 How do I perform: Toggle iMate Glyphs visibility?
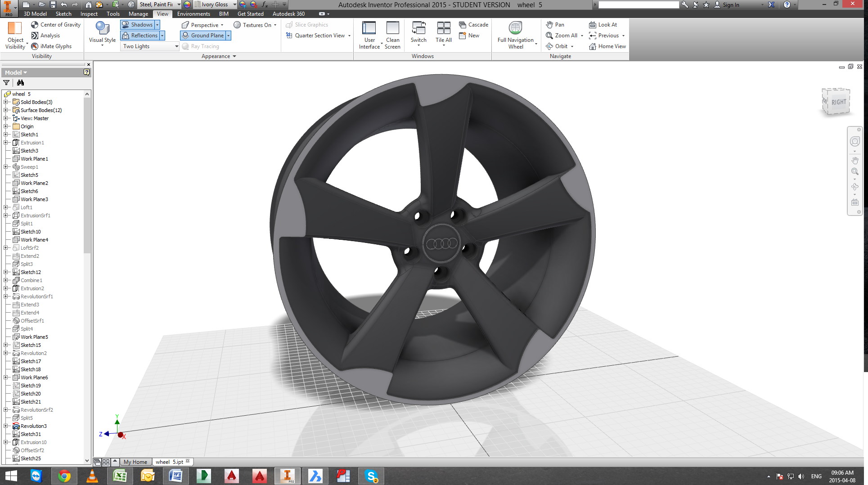point(51,46)
